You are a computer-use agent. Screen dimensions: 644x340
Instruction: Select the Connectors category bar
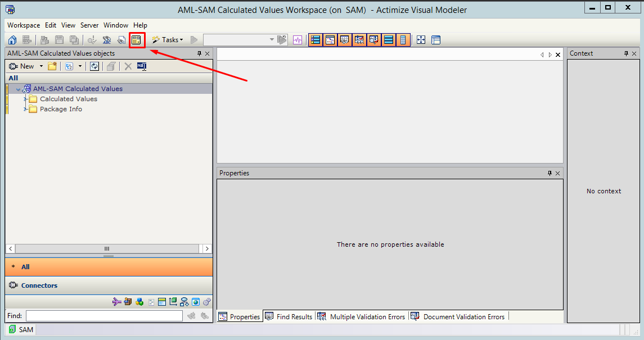click(x=109, y=285)
